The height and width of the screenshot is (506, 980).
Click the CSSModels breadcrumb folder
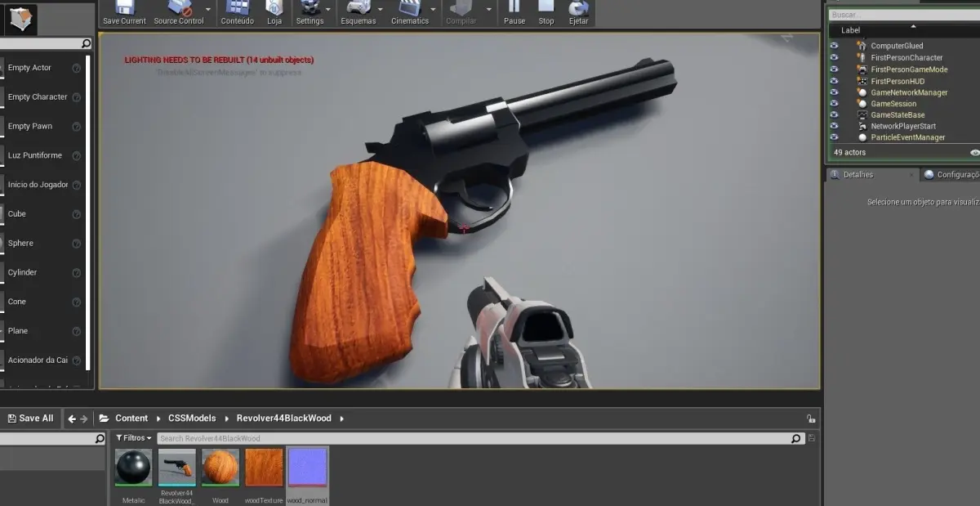(192, 419)
